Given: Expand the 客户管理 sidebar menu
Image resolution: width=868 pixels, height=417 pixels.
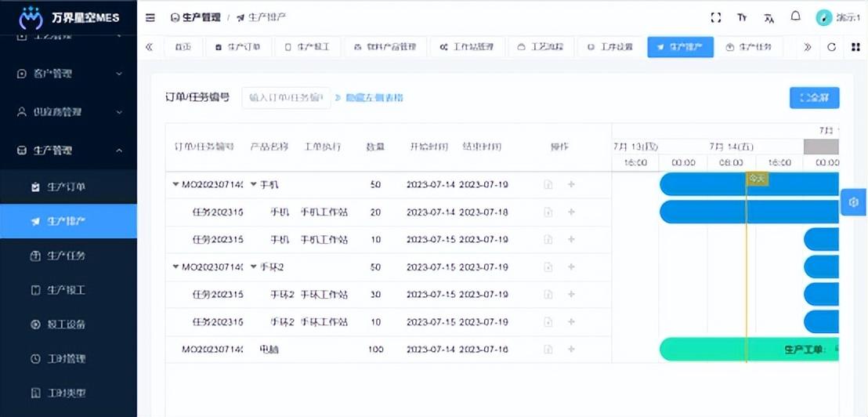Looking at the screenshot, I should [68, 74].
